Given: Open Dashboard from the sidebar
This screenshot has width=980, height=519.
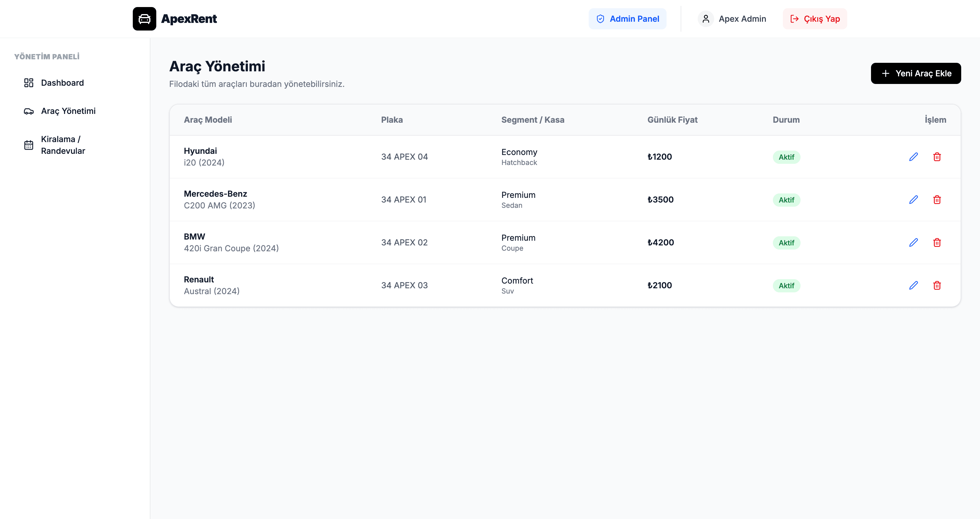Looking at the screenshot, I should (x=75, y=83).
